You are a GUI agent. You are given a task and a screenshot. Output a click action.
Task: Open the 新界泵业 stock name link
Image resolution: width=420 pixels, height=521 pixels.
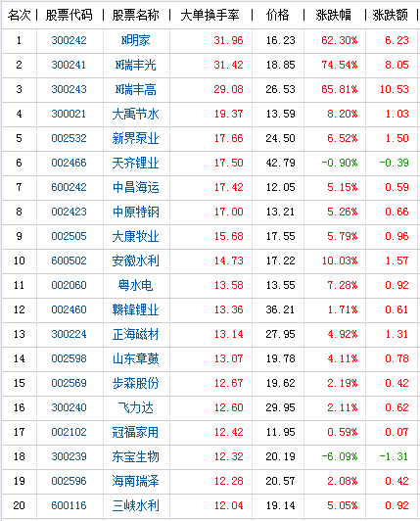(135, 138)
